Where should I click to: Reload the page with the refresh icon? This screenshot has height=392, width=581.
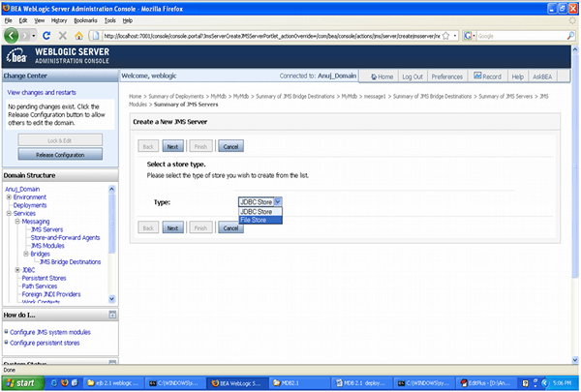[x=47, y=36]
